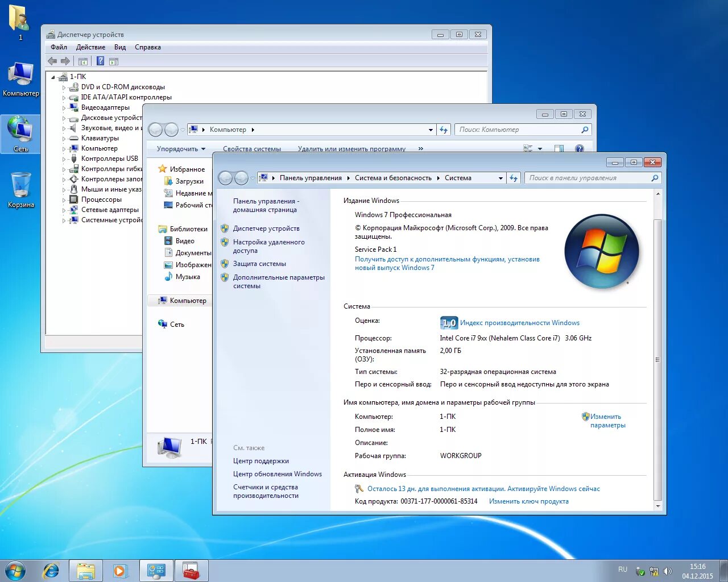Click Device Manager properties pane toolbar icon
Screen dimensions: 728x582
click(x=114, y=61)
